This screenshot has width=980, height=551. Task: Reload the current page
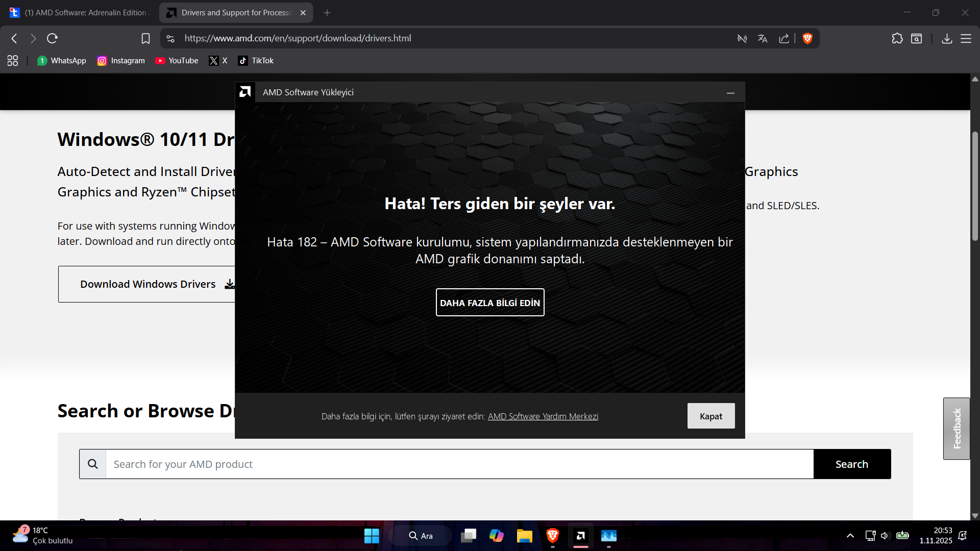52,38
